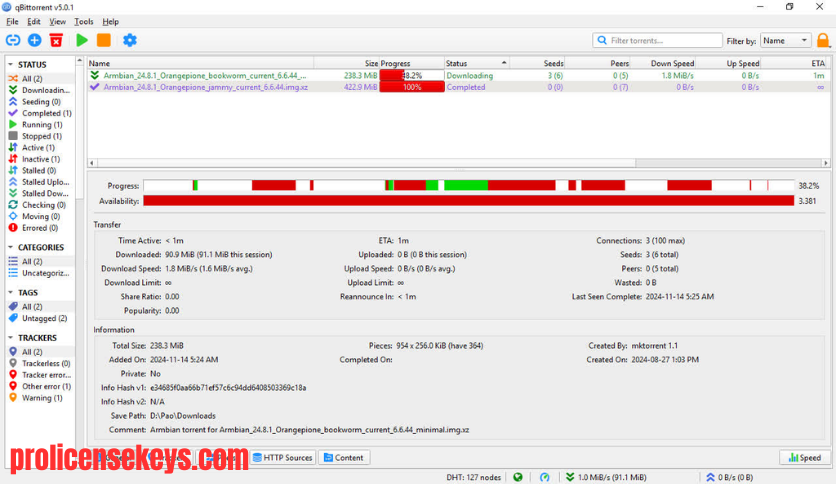Click the Add torrent file plus icon
The height and width of the screenshot is (484, 836).
[35, 40]
